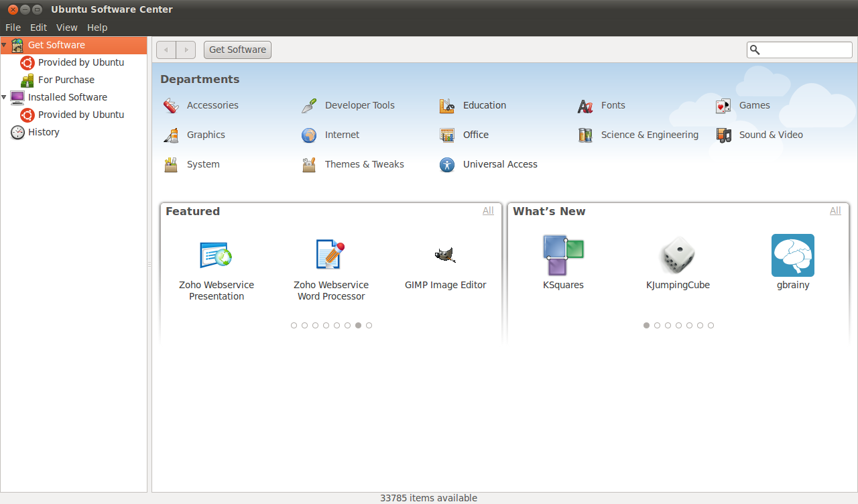Select the For Purchase tree row
The width and height of the screenshot is (858, 504).
click(74, 80)
